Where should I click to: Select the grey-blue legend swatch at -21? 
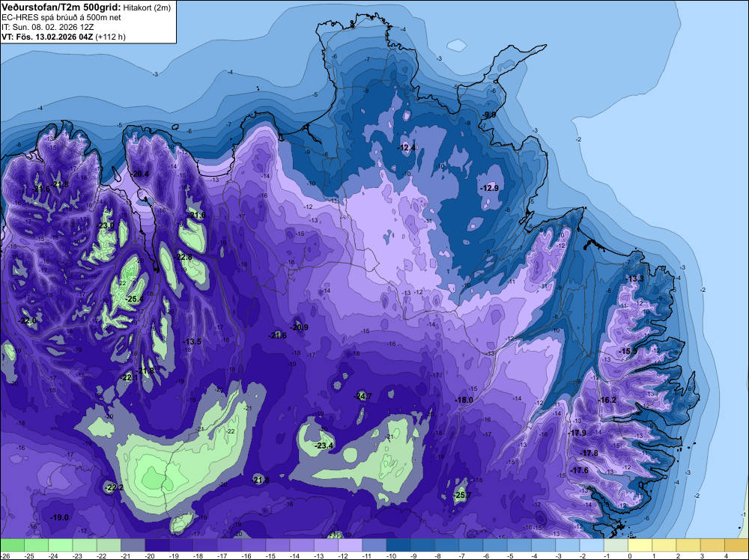pyautogui.click(x=133, y=545)
